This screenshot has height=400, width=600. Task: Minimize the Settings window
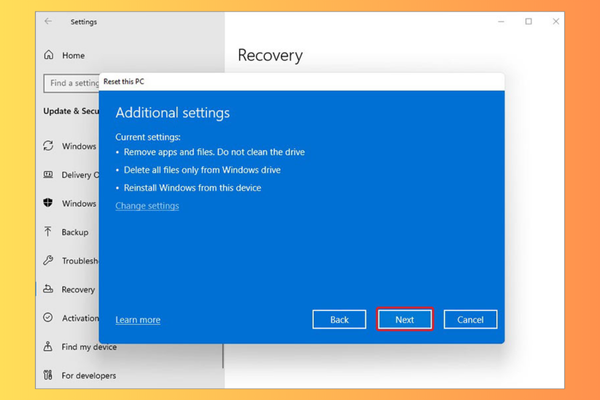click(x=501, y=21)
